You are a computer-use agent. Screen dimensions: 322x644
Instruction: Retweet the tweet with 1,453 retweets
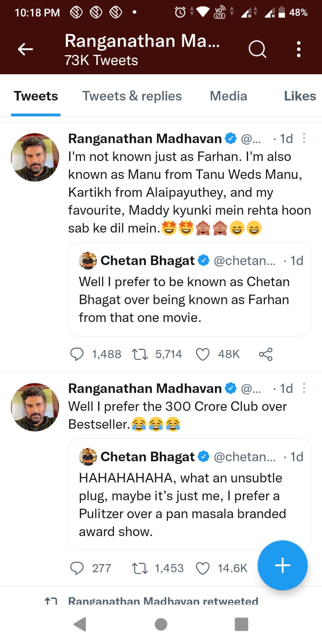[140, 568]
